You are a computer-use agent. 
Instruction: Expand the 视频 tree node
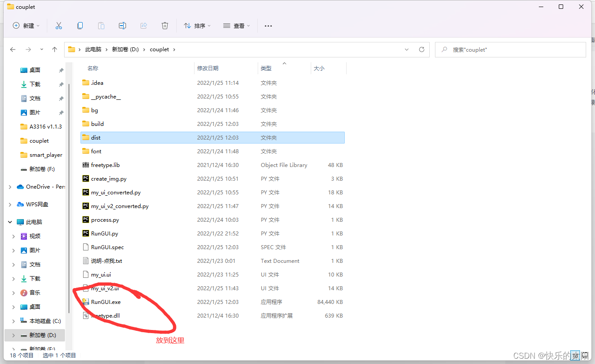point(14,236)
